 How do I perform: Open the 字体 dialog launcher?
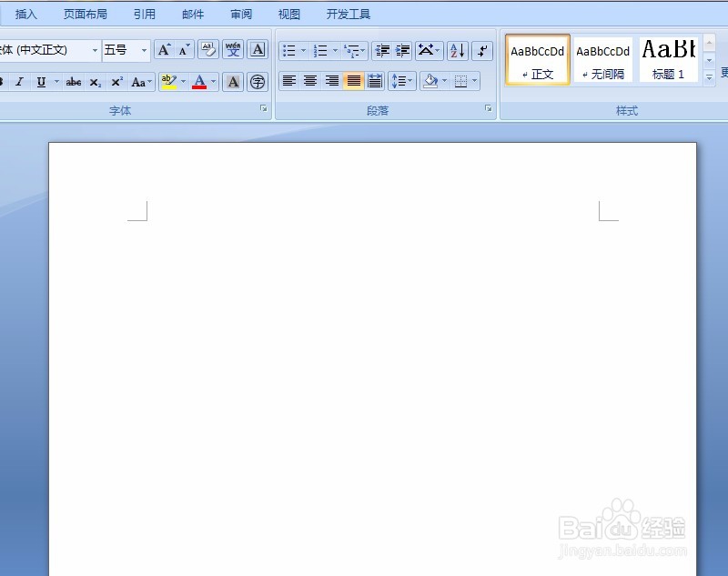[x=263, y=108]
